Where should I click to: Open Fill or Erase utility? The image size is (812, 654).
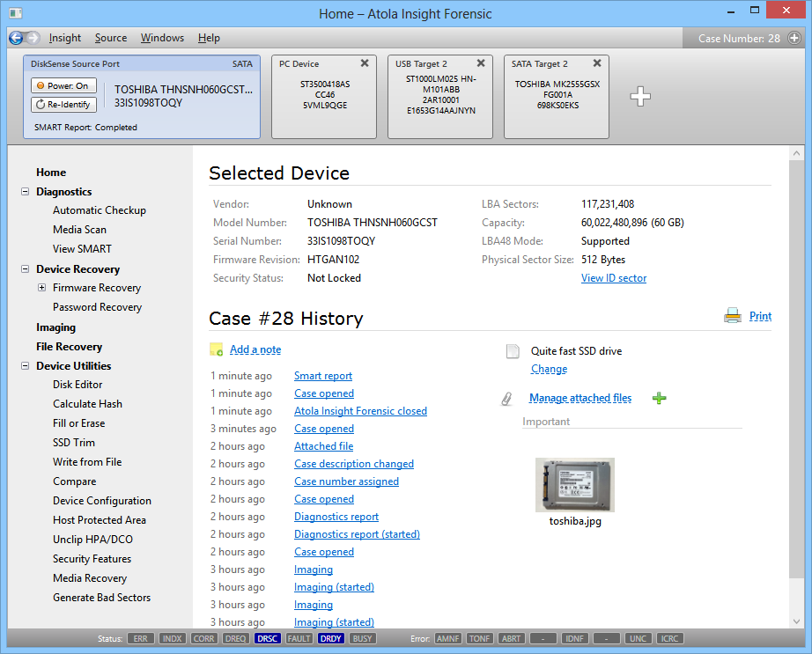[x=78, y=423]
